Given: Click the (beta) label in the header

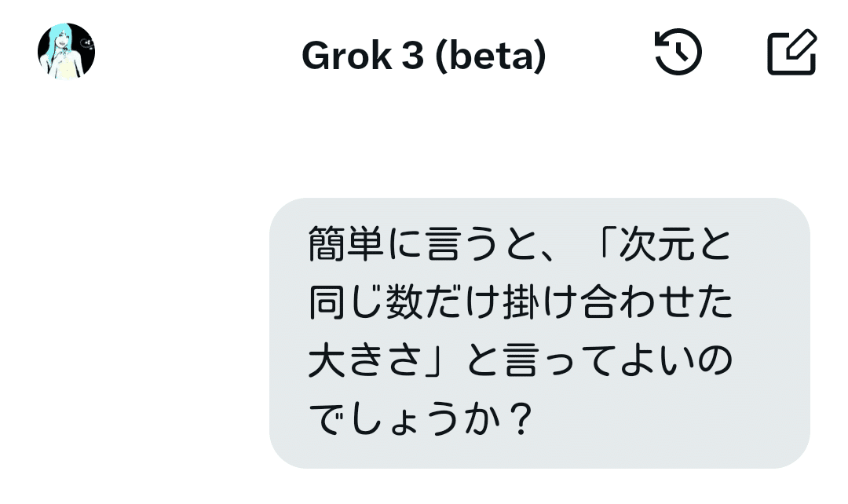Looking at the screenshot, I should click(x=490, y=57).
